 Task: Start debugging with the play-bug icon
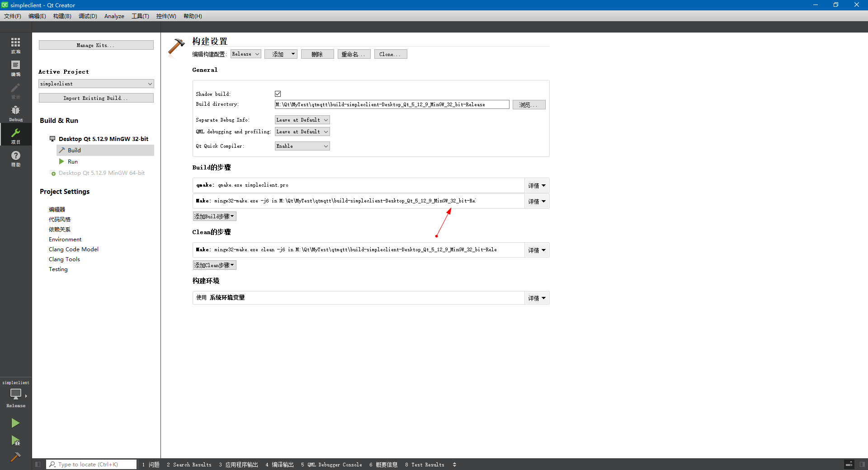(x=16, y=441)
